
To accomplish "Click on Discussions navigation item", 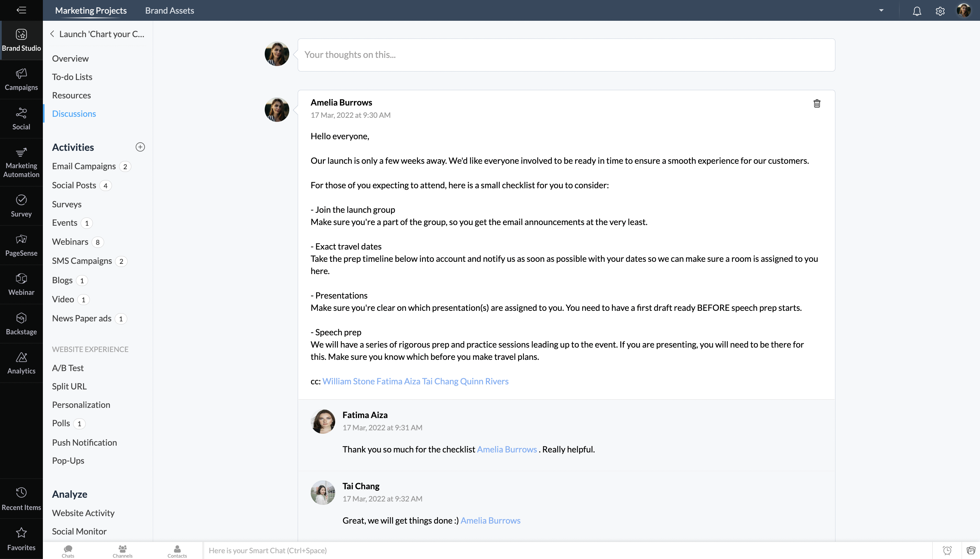I will 74,113.
